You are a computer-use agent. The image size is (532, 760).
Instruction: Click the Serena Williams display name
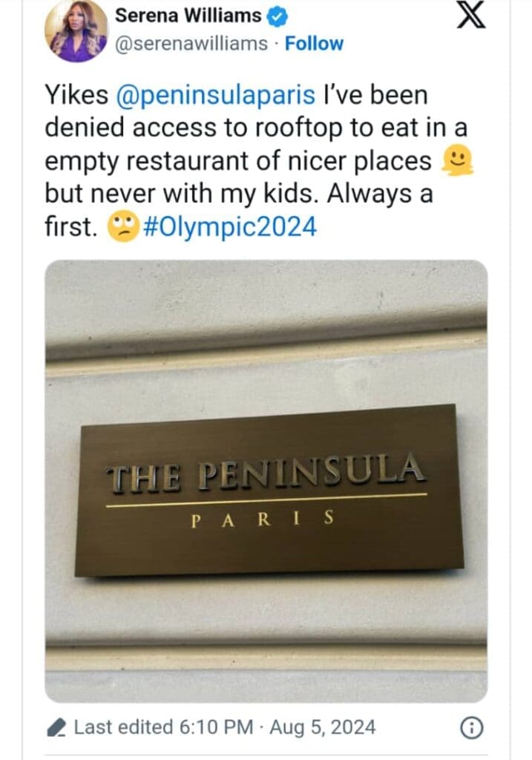tap(188, 16)
